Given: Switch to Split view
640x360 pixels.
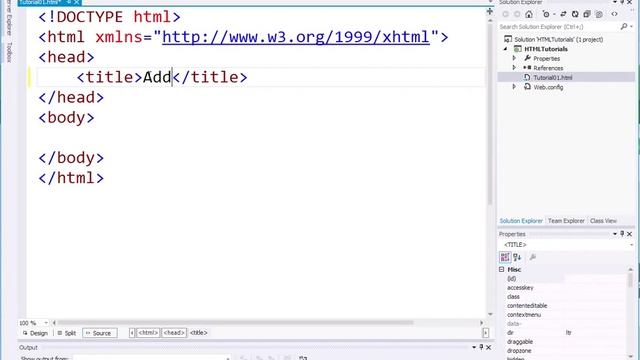Looking at the screenshot, I should click(67, 333).
